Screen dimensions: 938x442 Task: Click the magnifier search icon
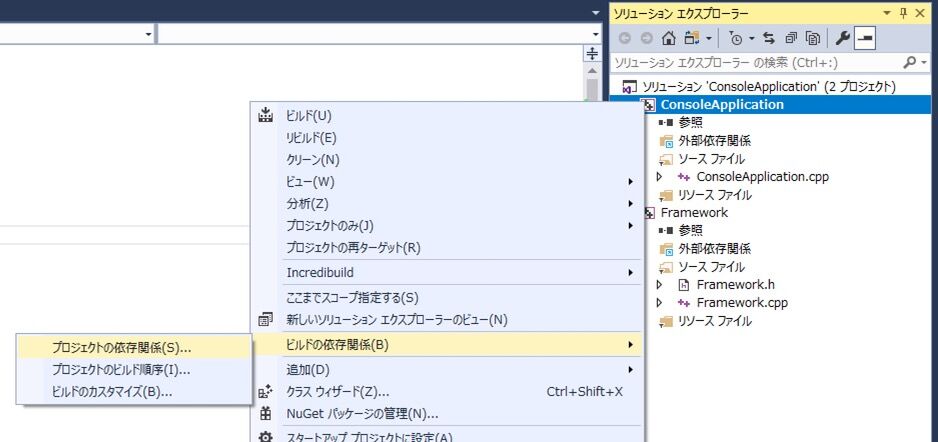tap(909, 62)
